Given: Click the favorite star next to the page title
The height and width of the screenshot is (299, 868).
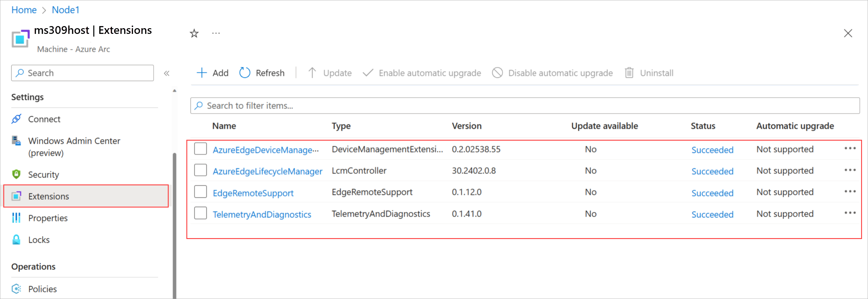Looking at the screenshot, I should coord(194,33).
